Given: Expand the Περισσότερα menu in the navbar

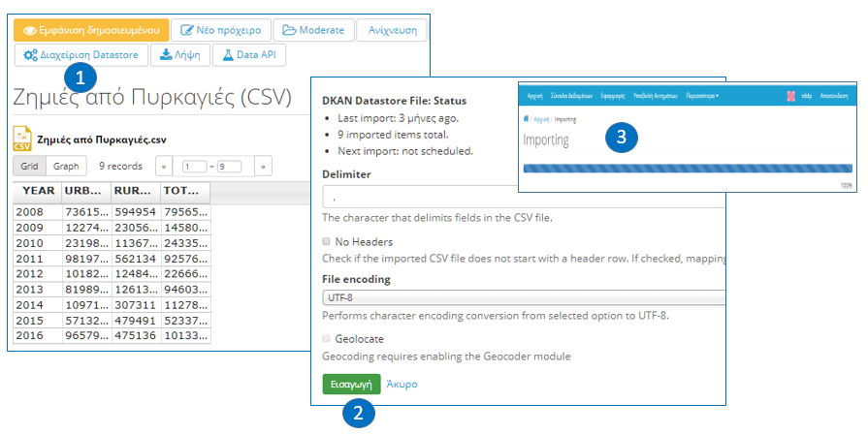Looking at the screenshot, I should [701, 97].
